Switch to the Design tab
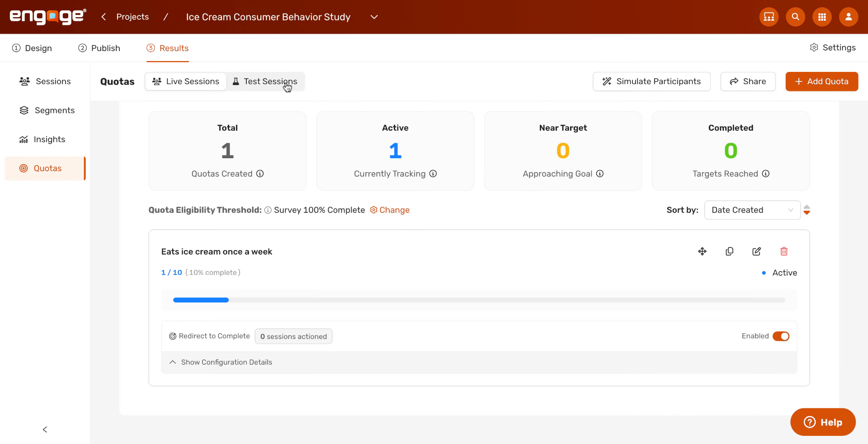 click(32, 48)
